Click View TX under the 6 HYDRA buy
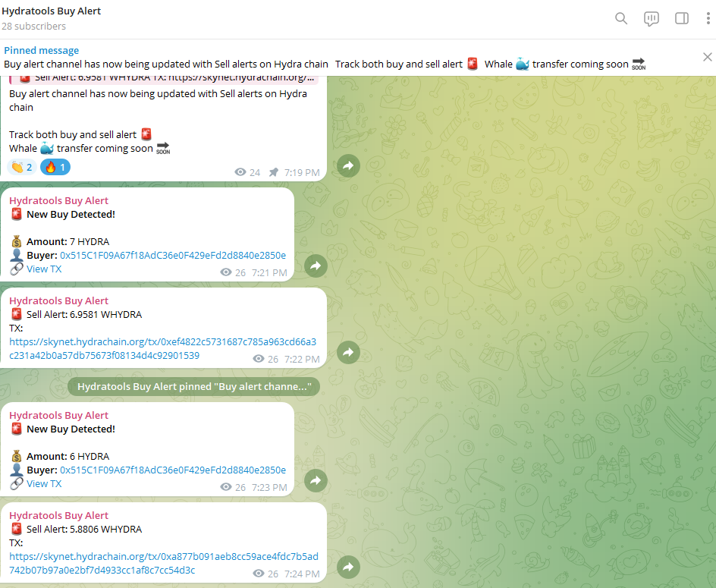The image size is (716, 588). click(43, 483)
